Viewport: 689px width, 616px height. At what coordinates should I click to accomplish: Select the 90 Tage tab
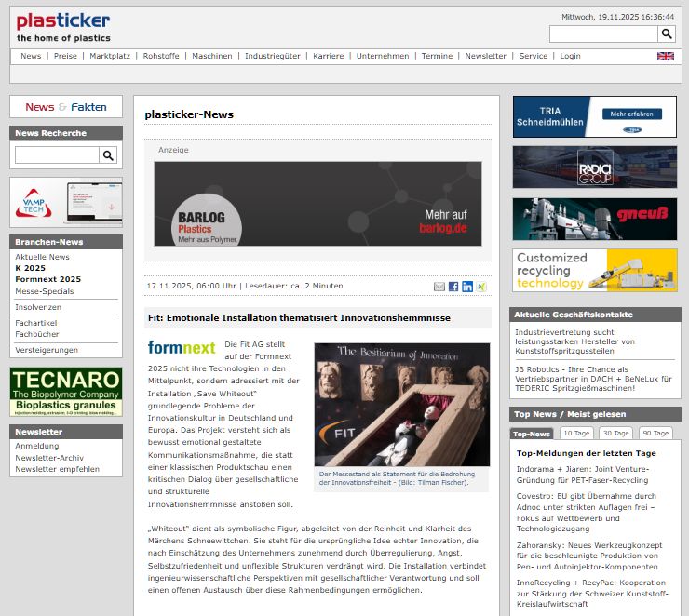pyautogui.click(x=655, y=434)
